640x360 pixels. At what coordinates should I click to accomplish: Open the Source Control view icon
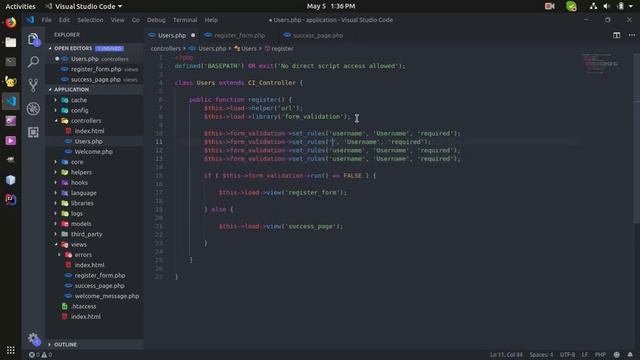point(33,85)
